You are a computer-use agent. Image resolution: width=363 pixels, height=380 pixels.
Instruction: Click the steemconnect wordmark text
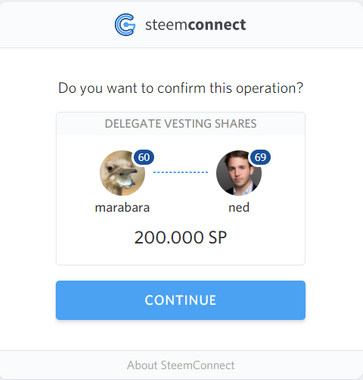click(196, 25)
